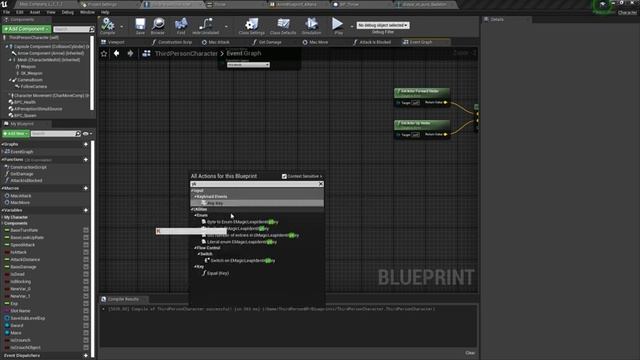Open Class Settings from the toolbar
This screenshot has height=360, width=640.
click(251, 24)
